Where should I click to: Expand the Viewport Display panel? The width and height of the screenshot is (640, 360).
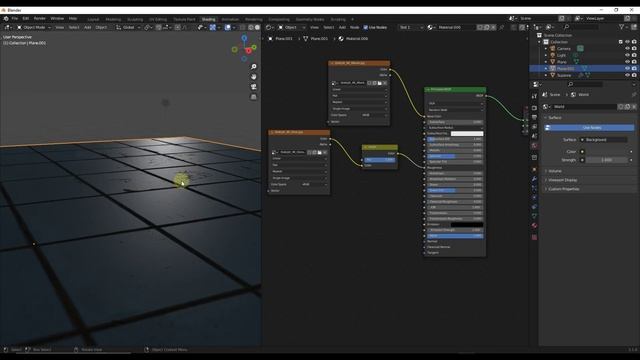click(563, 180)
